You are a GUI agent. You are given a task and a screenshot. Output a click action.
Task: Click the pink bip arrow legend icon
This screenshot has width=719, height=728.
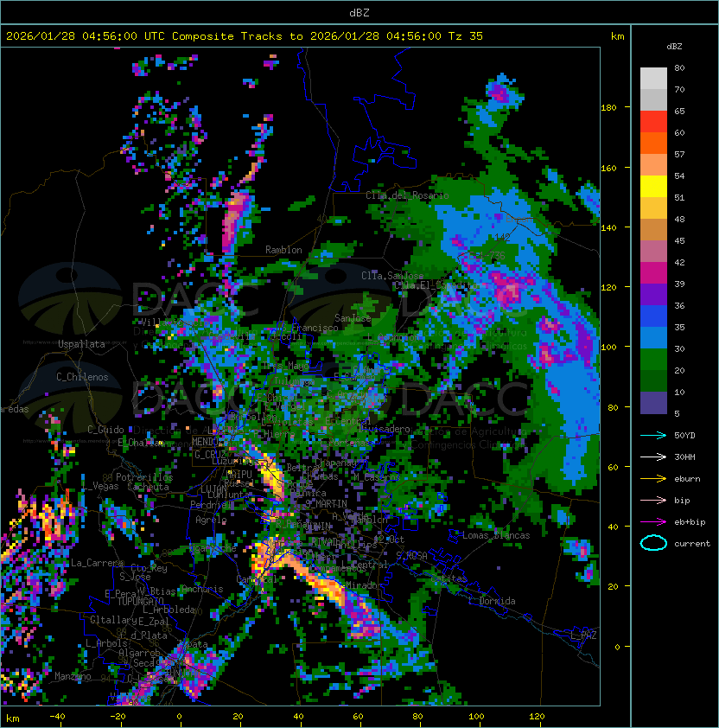[x=653, y=501]
